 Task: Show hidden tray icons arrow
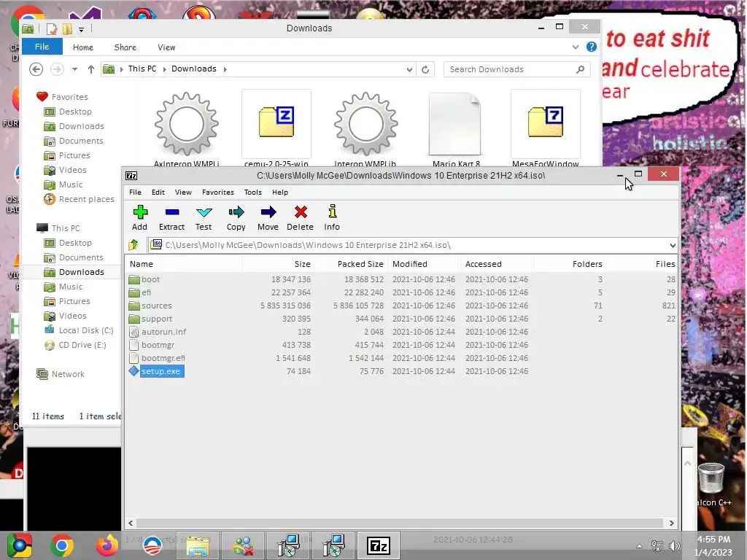coord(639,546)
